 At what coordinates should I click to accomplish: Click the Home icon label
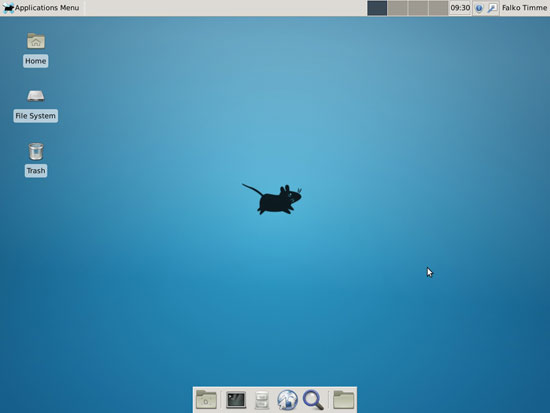pyautogui.click(x=35, y=61)
